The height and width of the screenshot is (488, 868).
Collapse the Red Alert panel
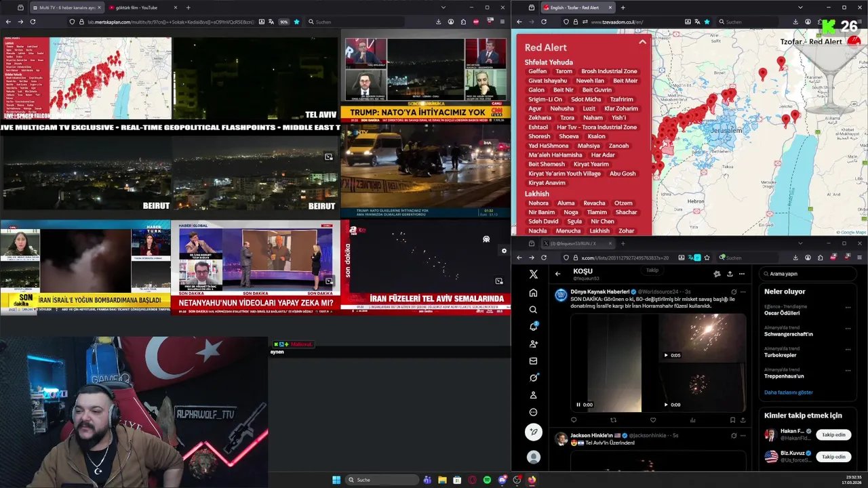click(642, 42)
